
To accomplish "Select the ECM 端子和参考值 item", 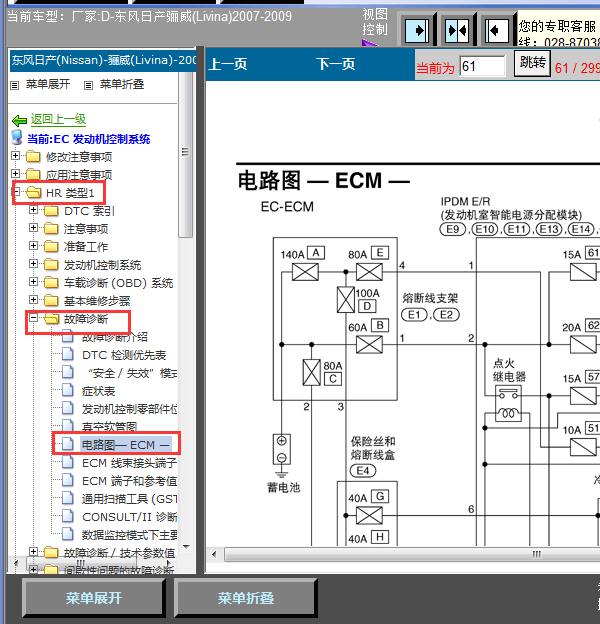I will 130,482.
